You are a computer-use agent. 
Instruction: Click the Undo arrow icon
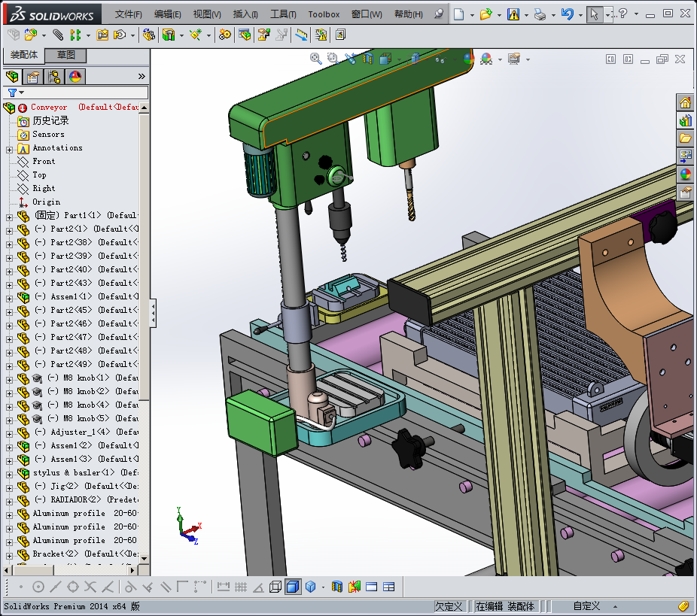[x=567, y=14]
